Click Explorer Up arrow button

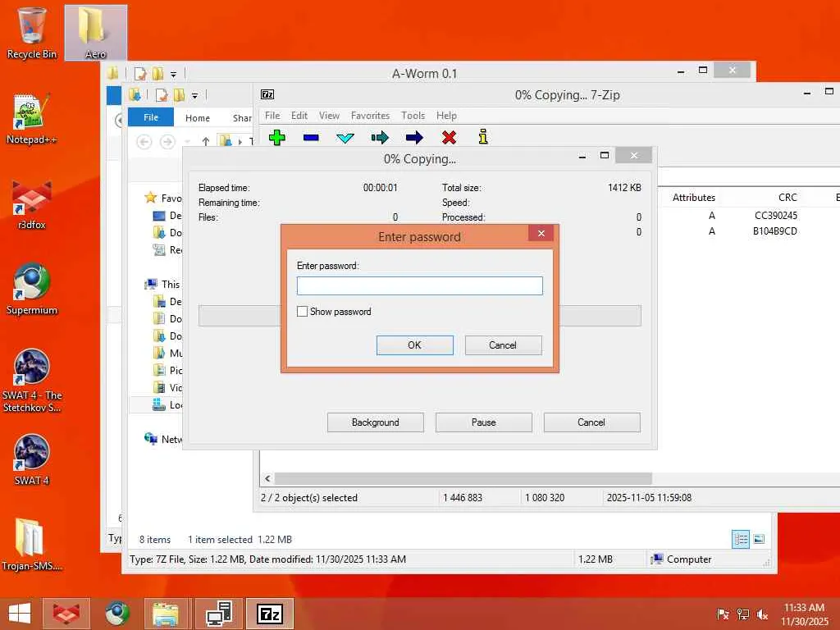click(x=206, y=141)
